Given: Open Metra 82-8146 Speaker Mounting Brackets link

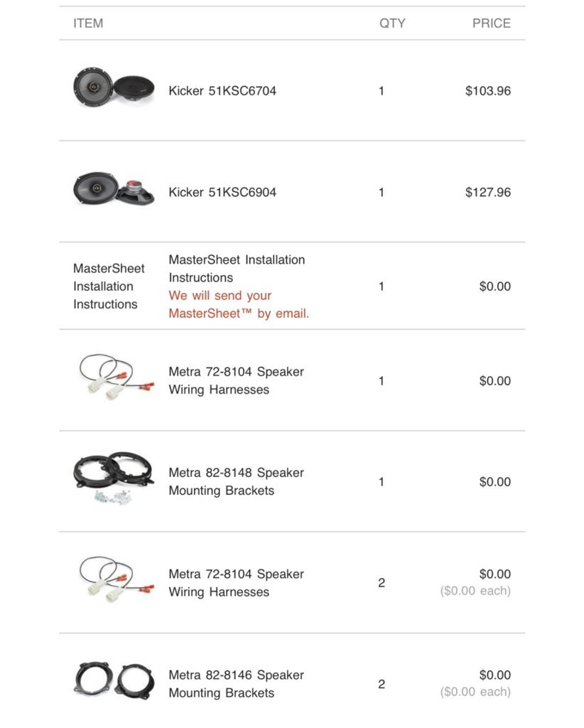Looking at the screenshot, I should coord(236,684).
